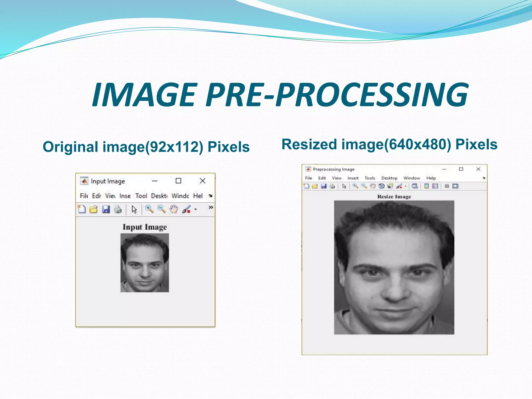Open Window menu in Preprocessing Image window
This screenshot has height=399, width=532.
(x=412, y=178)
